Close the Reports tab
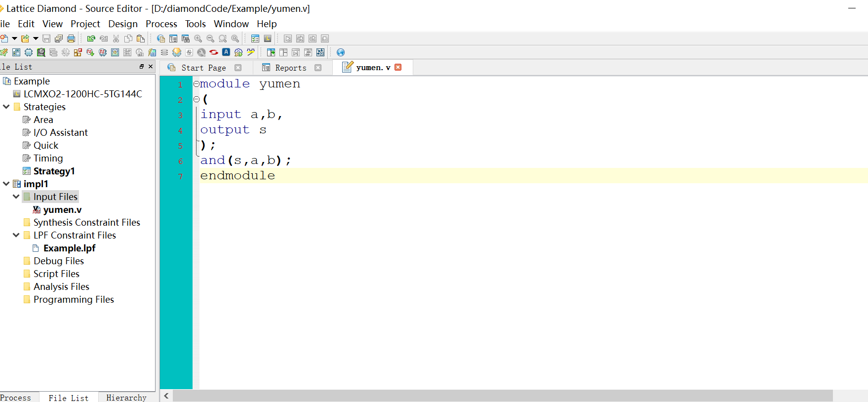 point(318,68)
